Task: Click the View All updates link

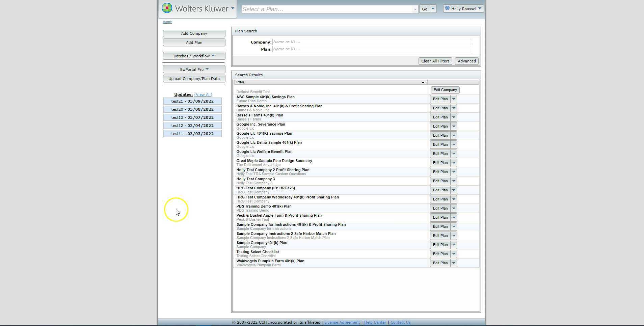Action: coord(203,94)
